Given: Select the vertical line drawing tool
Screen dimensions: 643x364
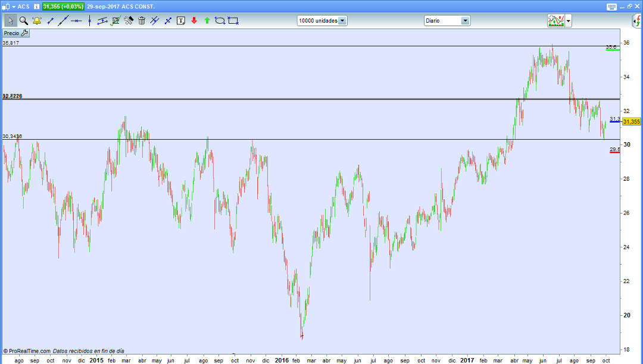Looking at the screenshot, I should coord(90,20).
